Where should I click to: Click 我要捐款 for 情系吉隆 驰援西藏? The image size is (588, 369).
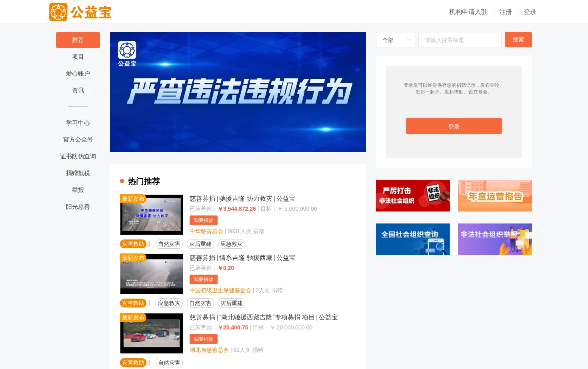(x=204, y=279)
